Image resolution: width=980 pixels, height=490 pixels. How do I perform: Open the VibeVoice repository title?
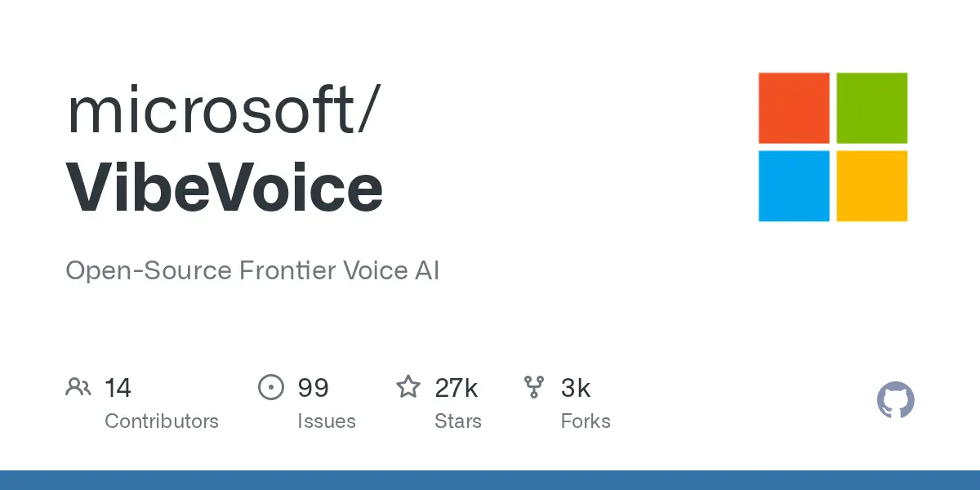tap(225, 187)
